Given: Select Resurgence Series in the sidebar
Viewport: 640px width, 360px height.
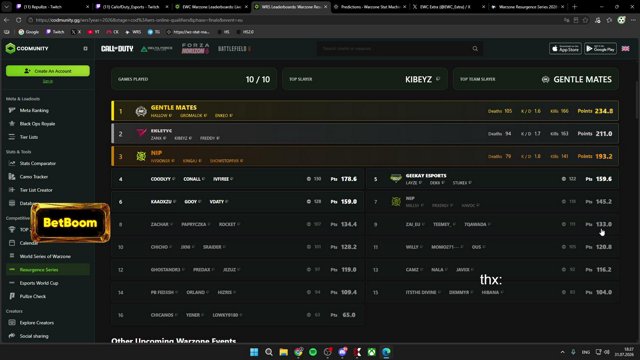Looking at the screenshot, I should tap(48, 270).
